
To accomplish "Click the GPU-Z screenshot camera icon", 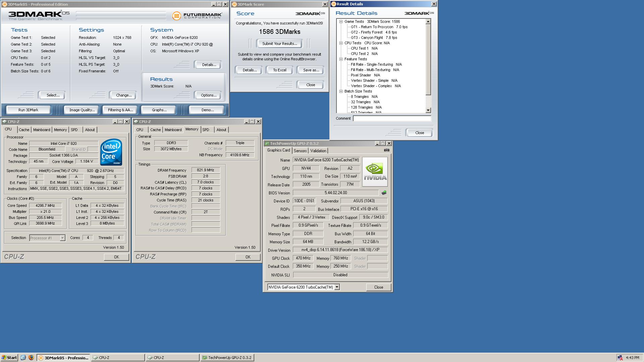I will click(386, 150).
